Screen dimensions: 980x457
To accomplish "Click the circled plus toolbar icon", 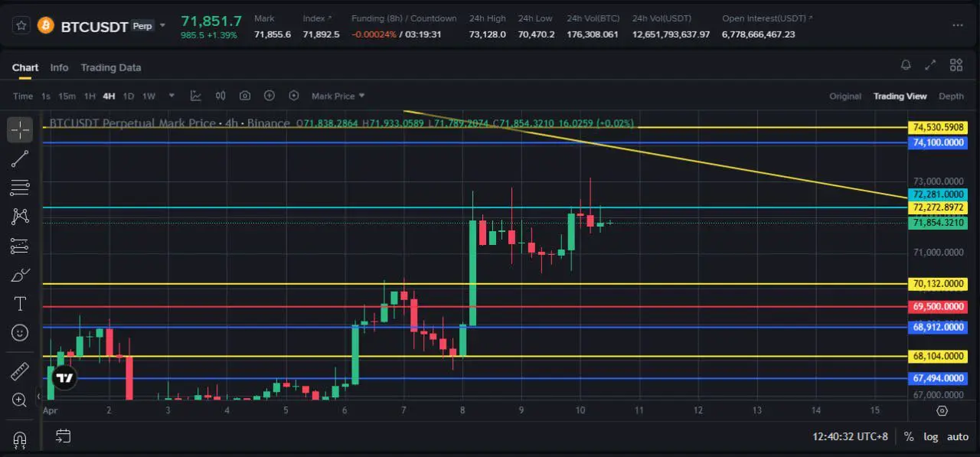I will (x=269, y=96).
